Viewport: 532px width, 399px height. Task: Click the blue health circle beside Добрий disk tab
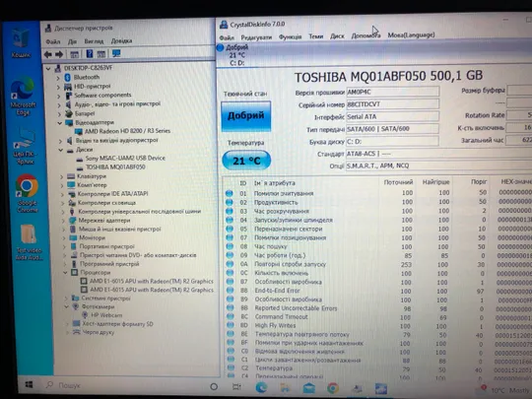pos(220,48)
